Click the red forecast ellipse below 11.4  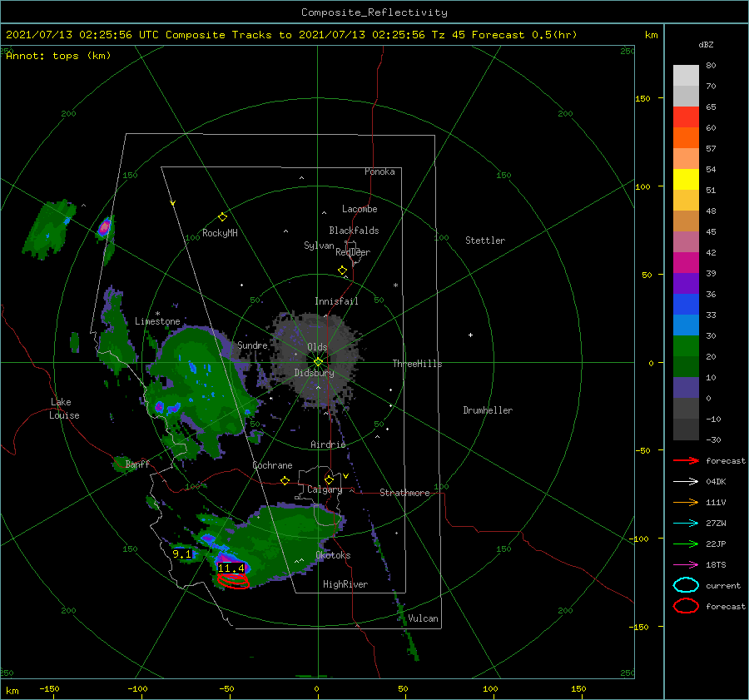point(233,581)
